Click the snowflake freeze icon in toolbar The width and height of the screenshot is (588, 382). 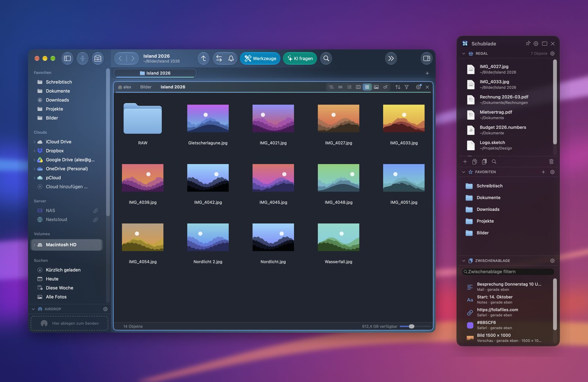pyautogui.click(x=82, y=58)
